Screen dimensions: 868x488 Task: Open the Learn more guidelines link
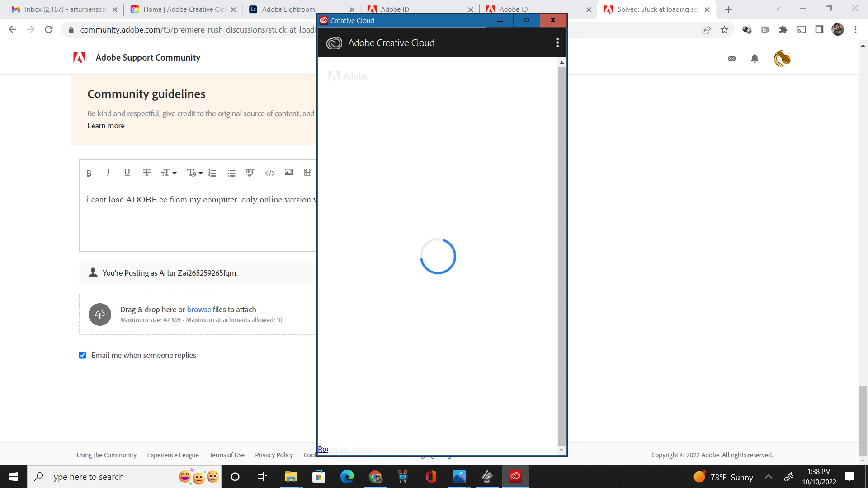tap(106, 126)
